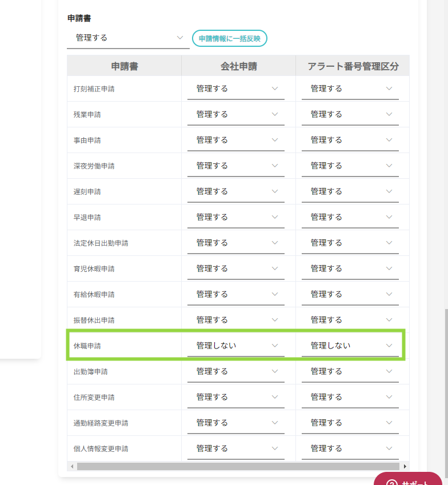Open the top 申請書 管理する dropdown
Screen dimensions: 448x485
pos(128,38)
